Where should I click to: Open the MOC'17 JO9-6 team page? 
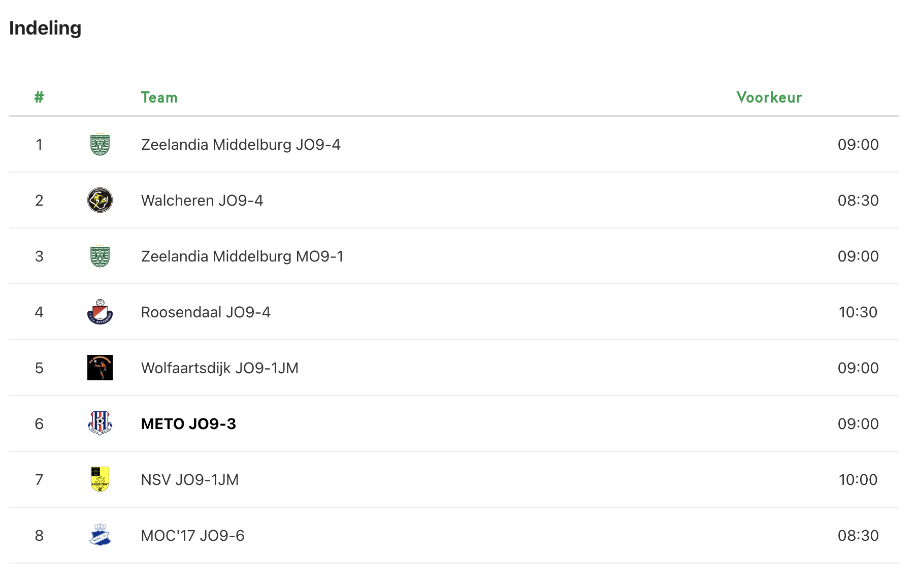(192, 536)
